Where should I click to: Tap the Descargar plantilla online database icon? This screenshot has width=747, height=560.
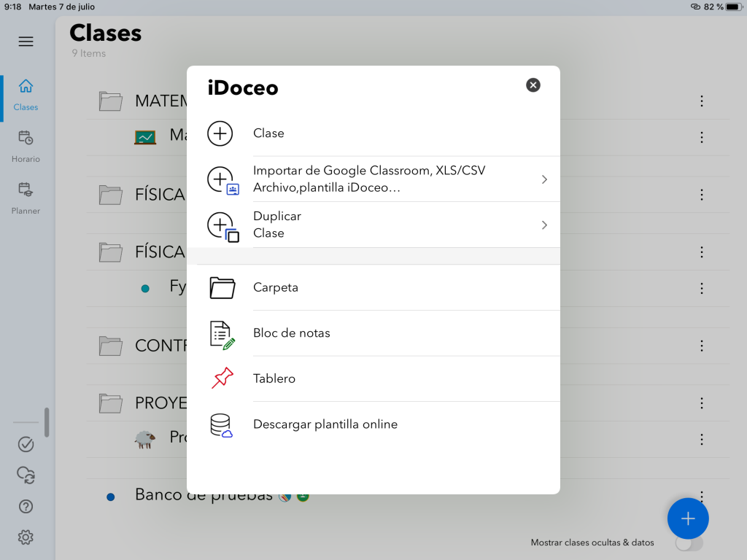click(x=222, y=425)
